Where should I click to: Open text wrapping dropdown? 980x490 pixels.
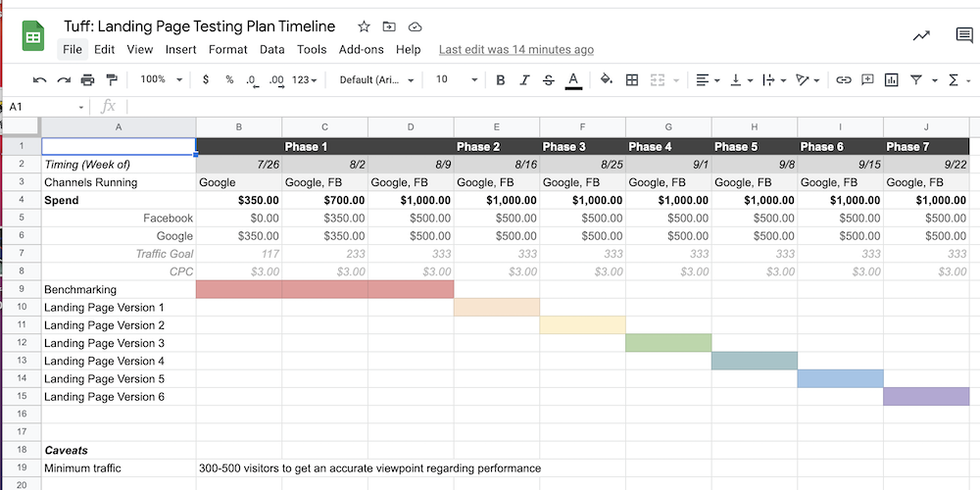pyautogui.click(x=774, y=80)
